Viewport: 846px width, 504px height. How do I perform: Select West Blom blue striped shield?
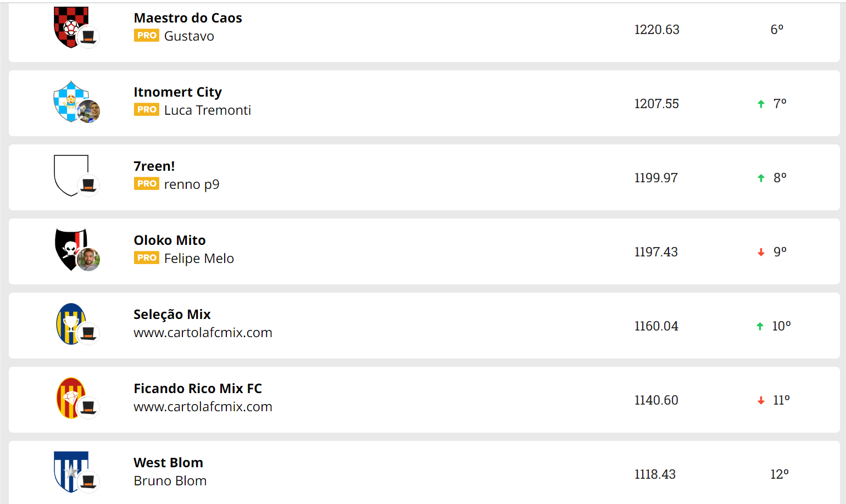click(x=71, y=472)
